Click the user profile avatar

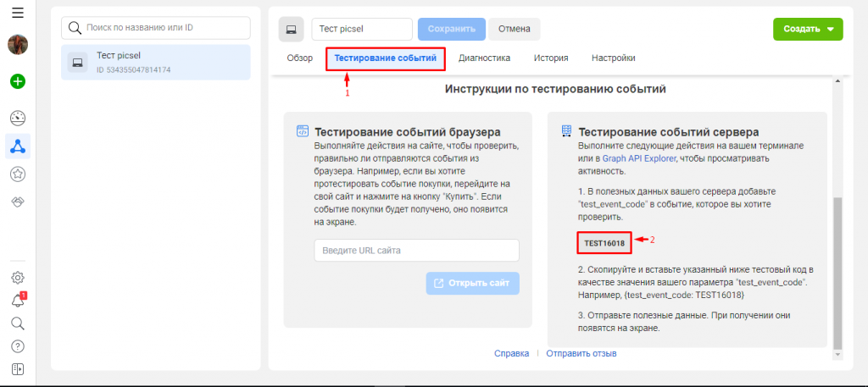pos(18,44)
